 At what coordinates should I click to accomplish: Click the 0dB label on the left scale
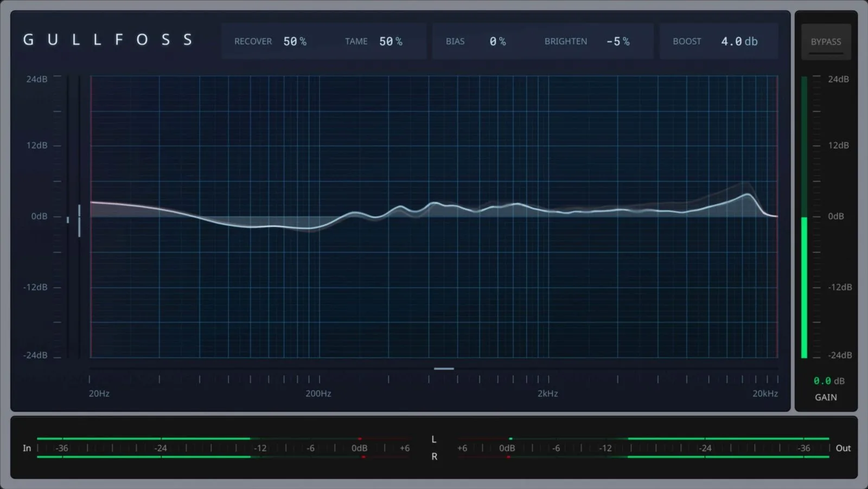(x=38, y=216)
